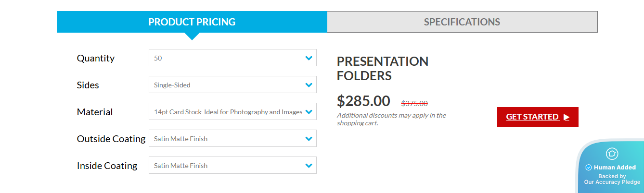Click the crossed-out $375.00 price
Image resolution: width=644 pixels, height=193 pixels.
coord(414,103)
